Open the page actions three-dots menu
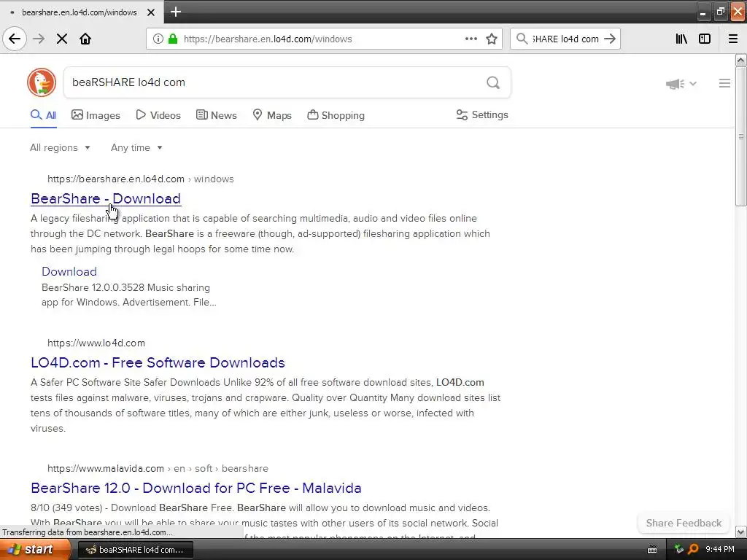Viewport: 747px width, 560px height. (x=471, y=39)
